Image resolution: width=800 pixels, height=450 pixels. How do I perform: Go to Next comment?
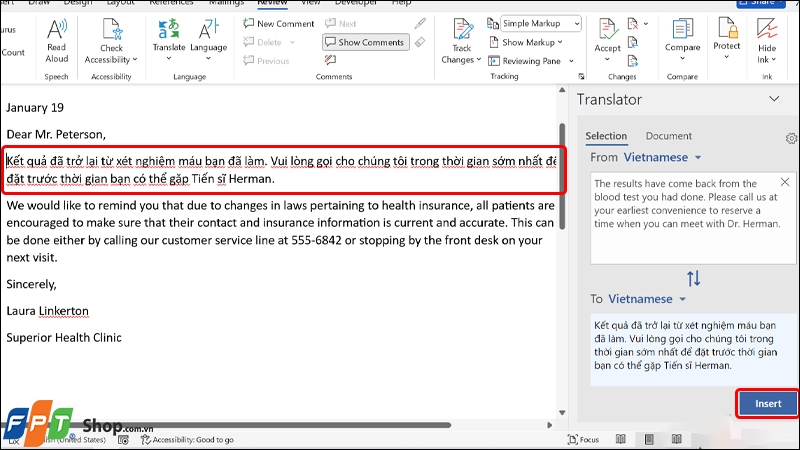click(x=341, y=23)
